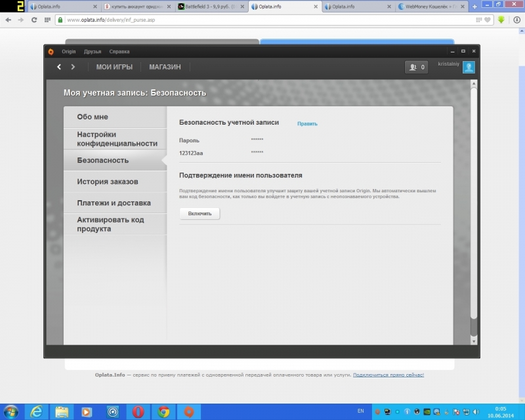Click the browser back arrow
Image resolution: width=525 pixels, height=420 pixels.
(9, 20)
